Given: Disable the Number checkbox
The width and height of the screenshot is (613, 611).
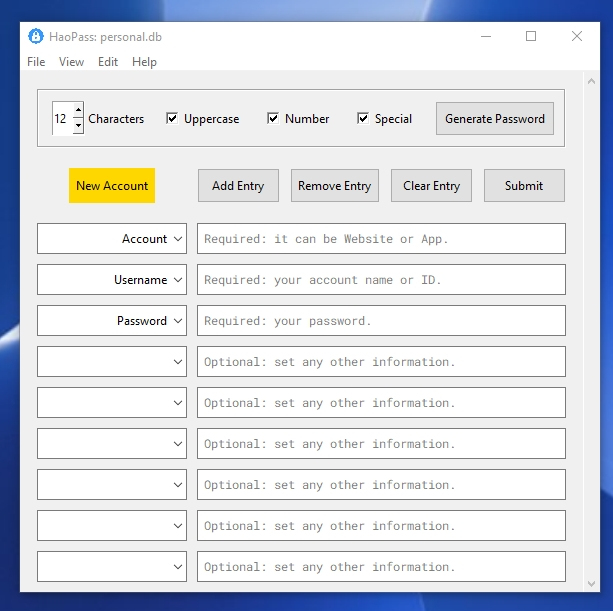Looking at the screenshot, I should pos(273,119).
